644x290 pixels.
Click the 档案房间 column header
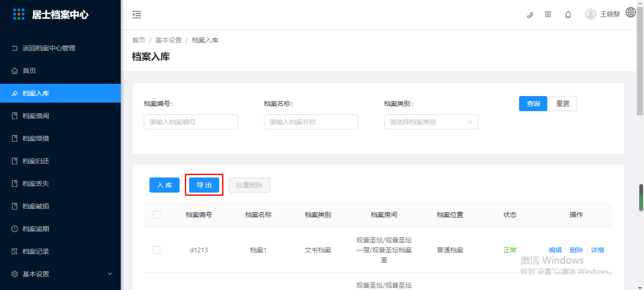click(384, 215)
